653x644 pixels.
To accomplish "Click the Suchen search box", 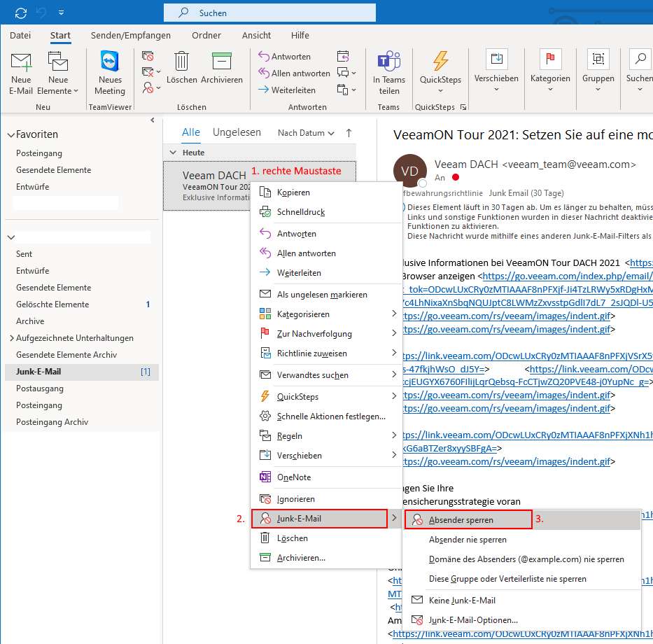I will 269,13.
